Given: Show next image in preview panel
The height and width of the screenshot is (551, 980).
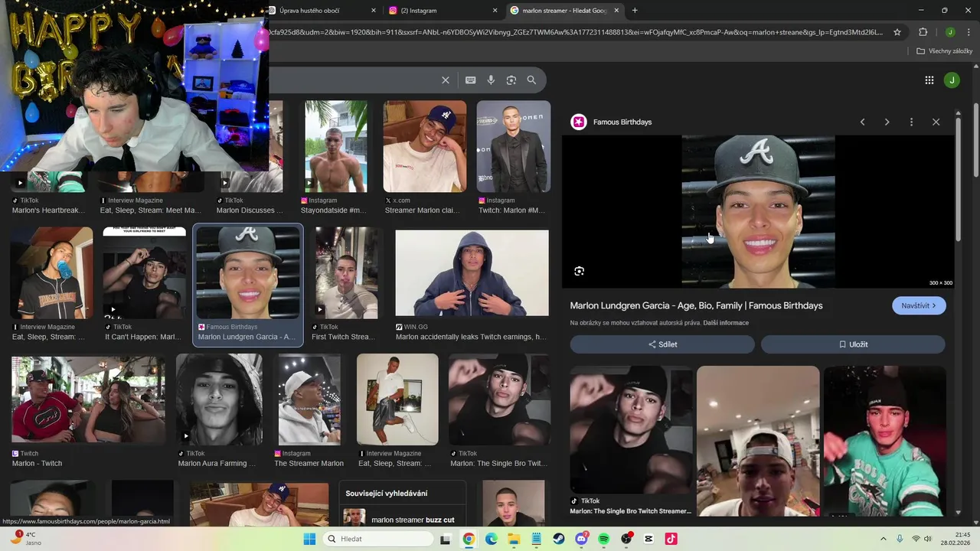Looking at the screenshot, I should coord(887,122).
